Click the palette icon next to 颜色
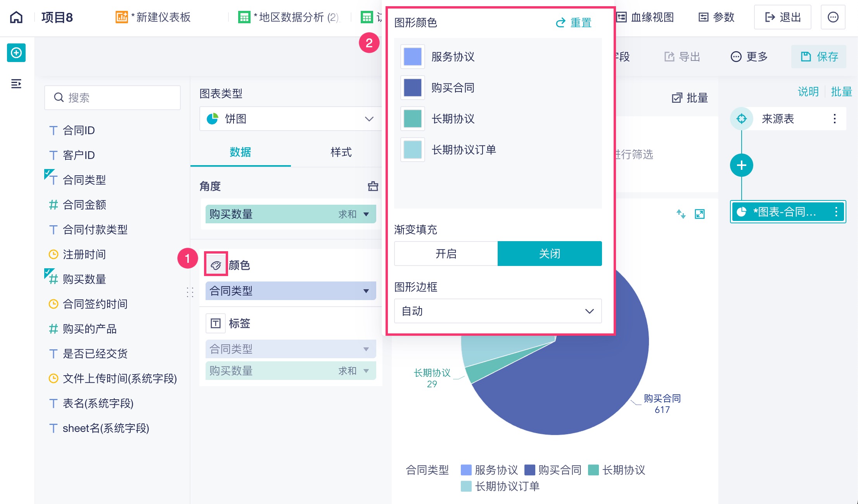 point(216,264)
